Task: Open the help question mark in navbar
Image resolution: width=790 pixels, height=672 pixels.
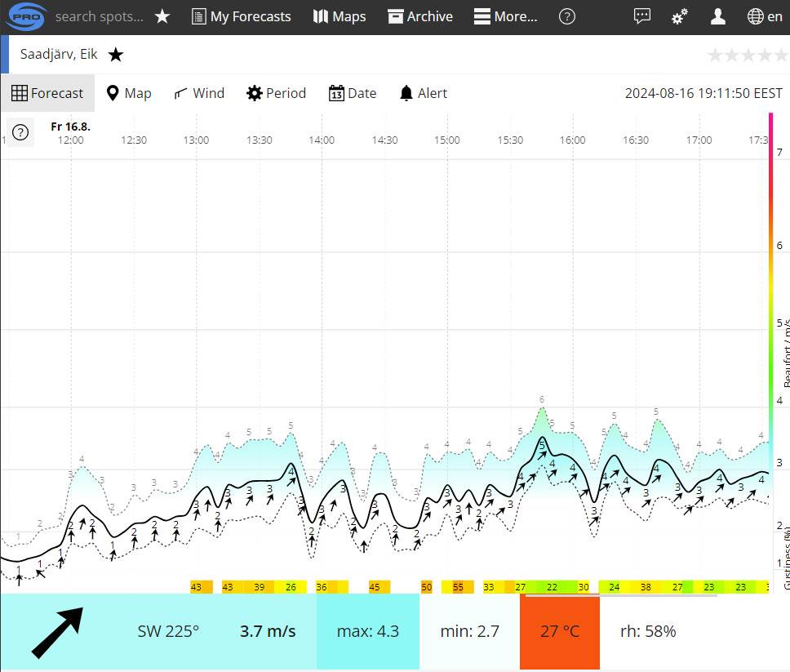Action: 566,16
